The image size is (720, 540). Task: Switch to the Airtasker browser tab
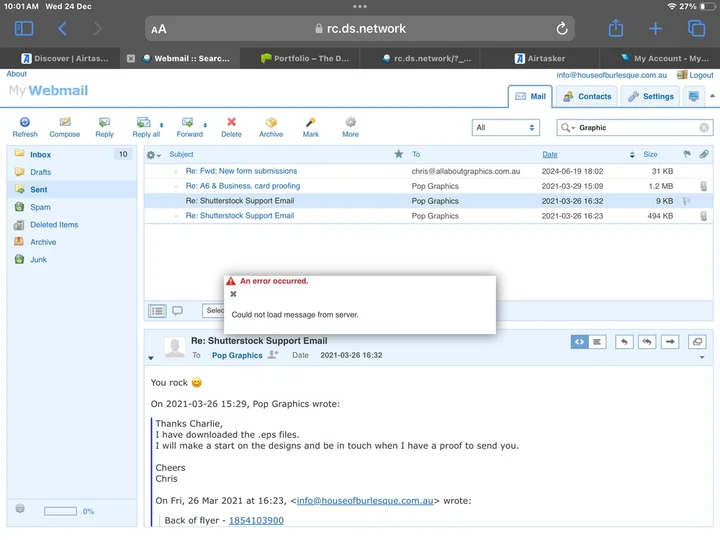[x=540, y=58]
